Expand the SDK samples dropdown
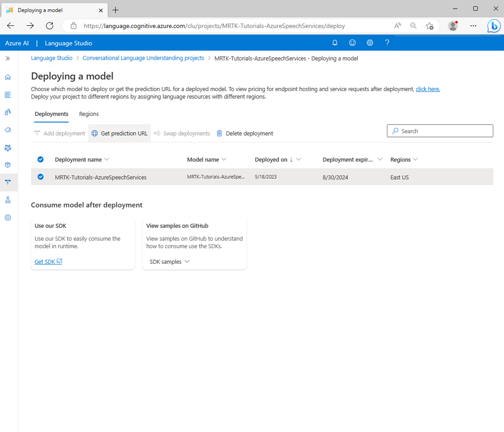Viewport: 504px width, 432px height. coord(169,262)
